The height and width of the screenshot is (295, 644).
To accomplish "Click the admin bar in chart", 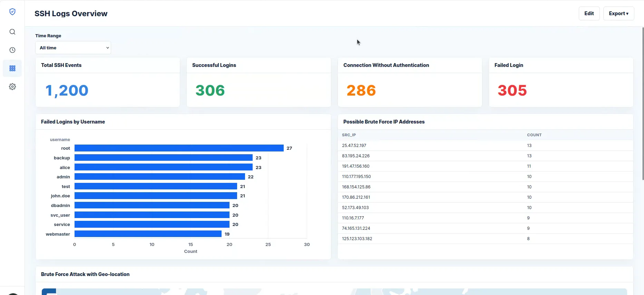I will 160,177.
